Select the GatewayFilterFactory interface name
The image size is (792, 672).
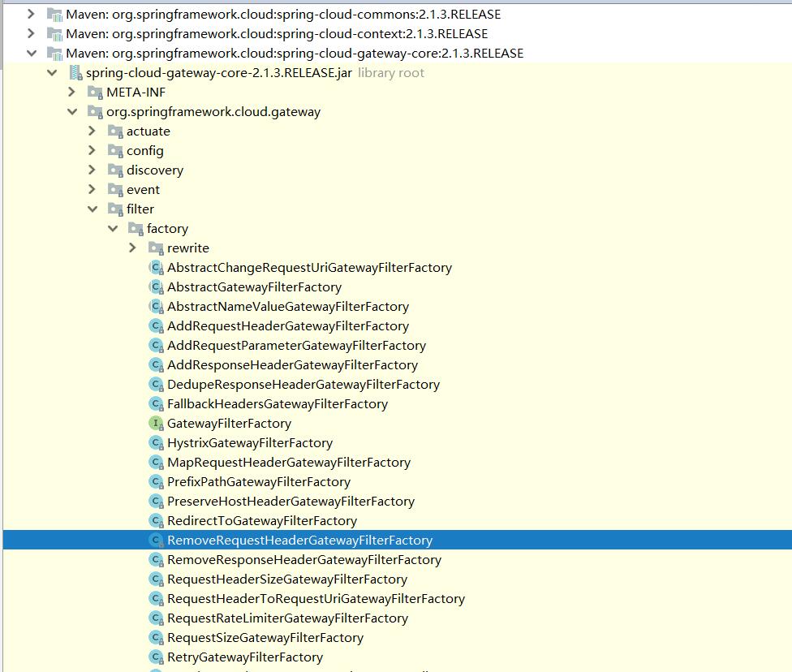(230, 424)
